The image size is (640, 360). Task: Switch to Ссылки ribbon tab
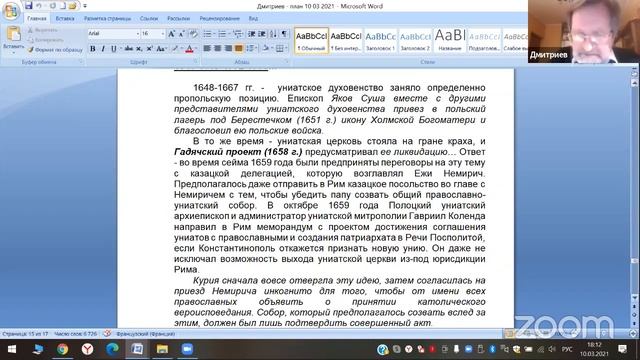pyautogui.click(x=149, y=19)
